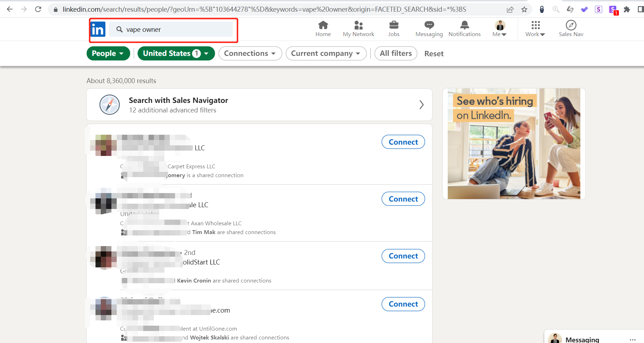Go forward with browser forward arrow
This screenshot has height=343, width=644.
[x=24, y=9]
